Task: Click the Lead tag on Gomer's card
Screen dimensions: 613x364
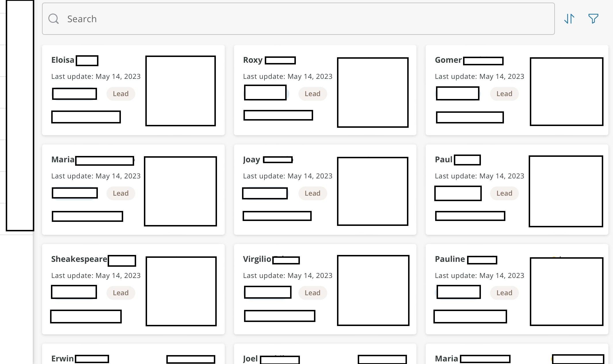Action: point(504,94)
